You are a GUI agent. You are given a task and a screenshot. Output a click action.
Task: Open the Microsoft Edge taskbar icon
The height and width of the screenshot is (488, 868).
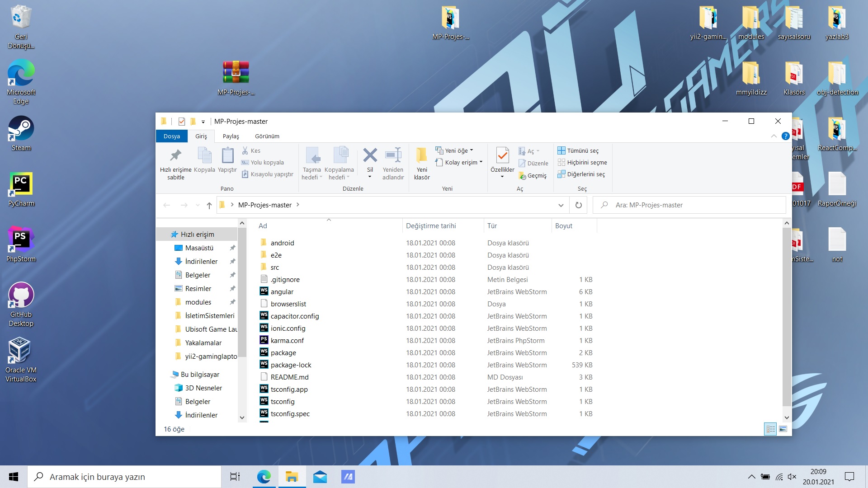pyautogui.click(x=264, y=477)
